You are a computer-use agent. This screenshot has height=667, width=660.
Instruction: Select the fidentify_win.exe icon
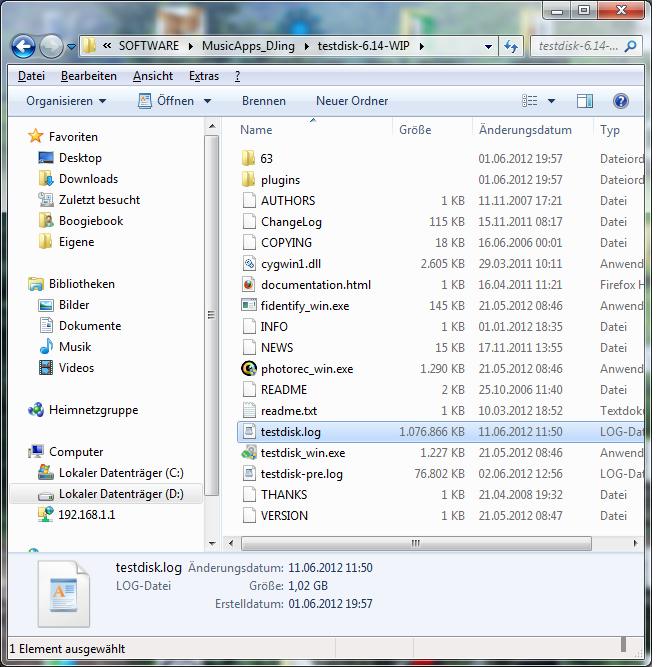(x=249, y=305)
